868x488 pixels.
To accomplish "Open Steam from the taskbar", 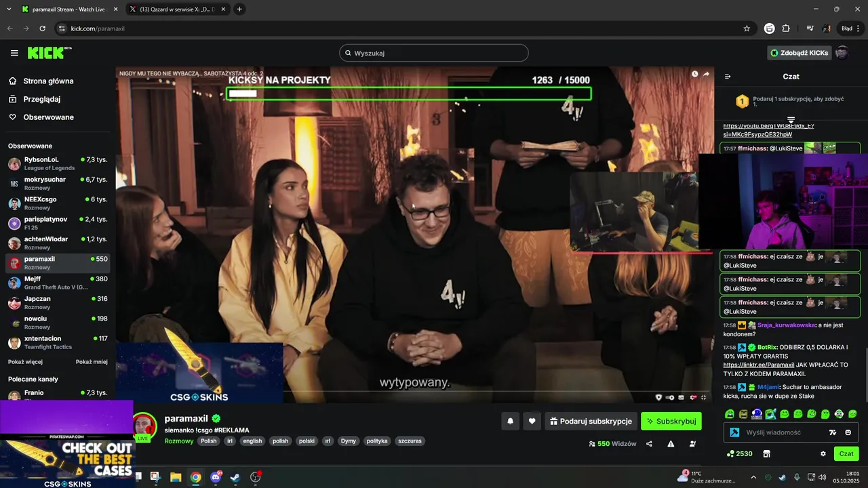I will coord(235,477).
